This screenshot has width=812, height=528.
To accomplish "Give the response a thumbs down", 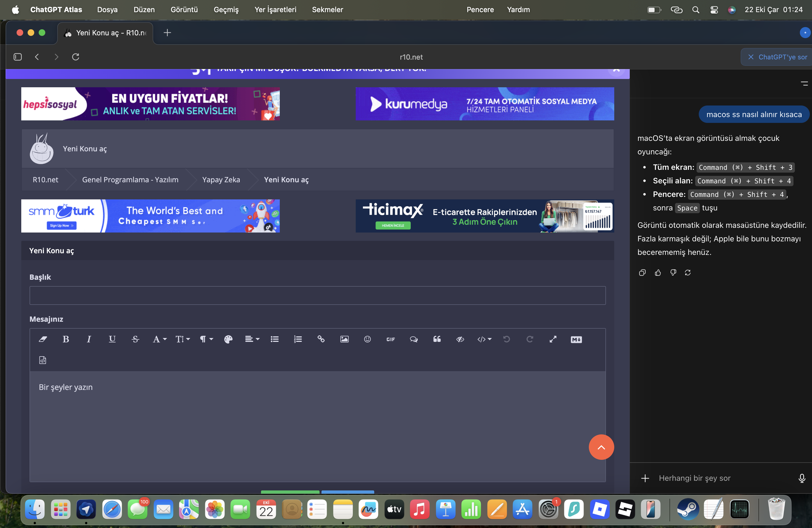I will tap(673, 273).
